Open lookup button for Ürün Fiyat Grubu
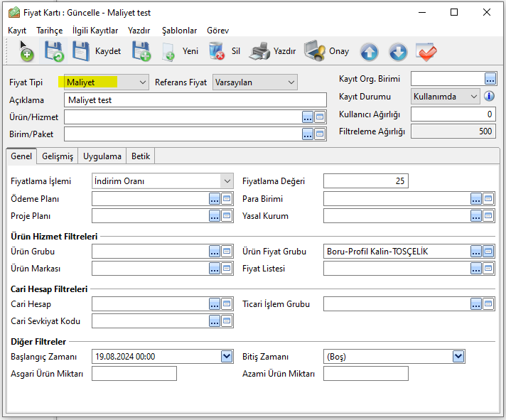 point(475,251)
